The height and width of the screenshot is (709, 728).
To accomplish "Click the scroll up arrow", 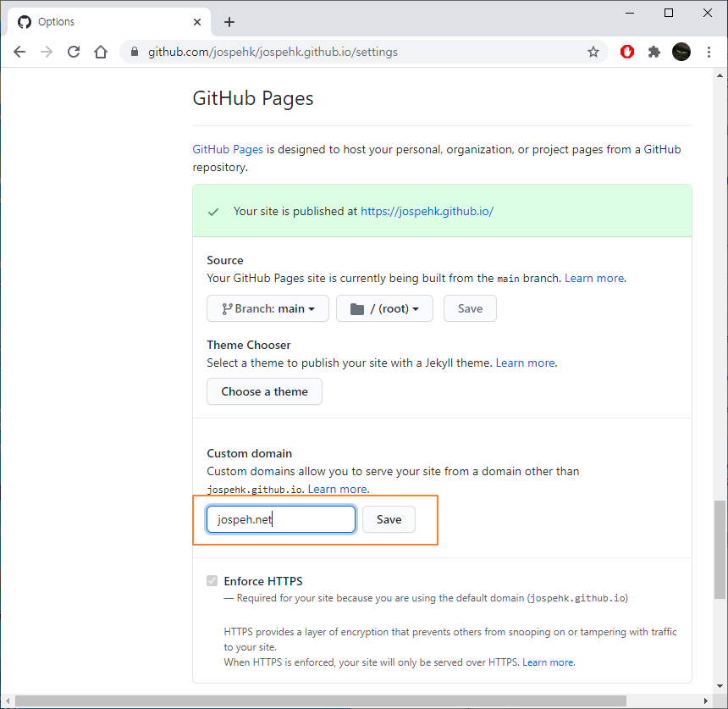I will point(720,75).
